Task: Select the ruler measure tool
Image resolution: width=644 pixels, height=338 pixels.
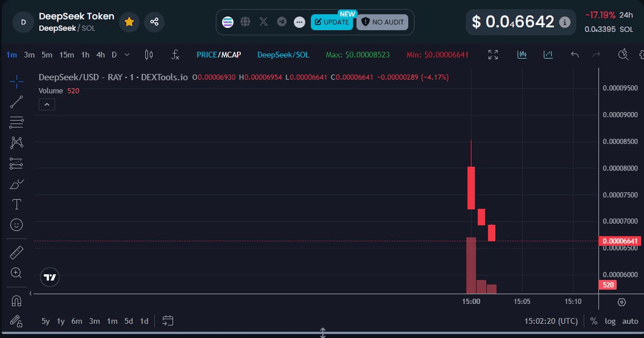Action: (x=17, y=253)
